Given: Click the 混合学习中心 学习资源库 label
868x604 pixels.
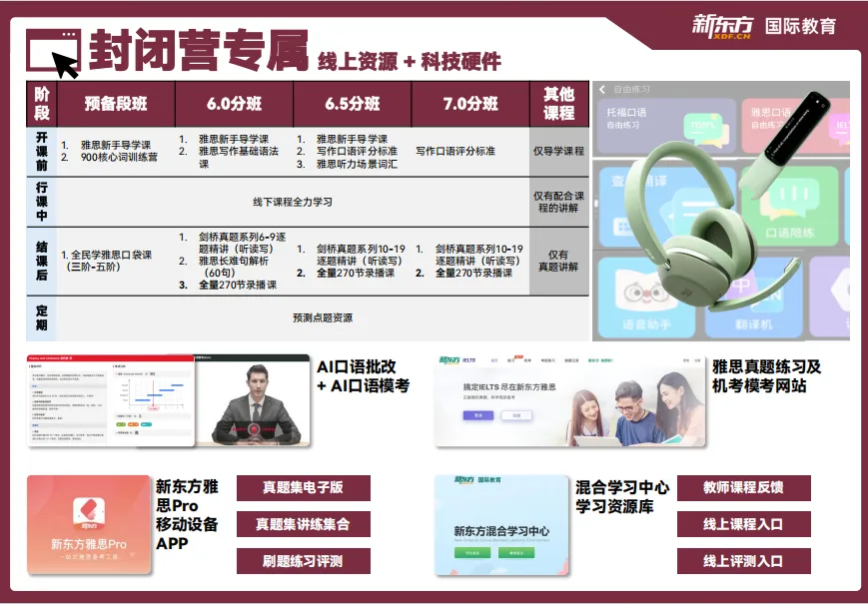Looking at the screenshot, I should [622, 497].
